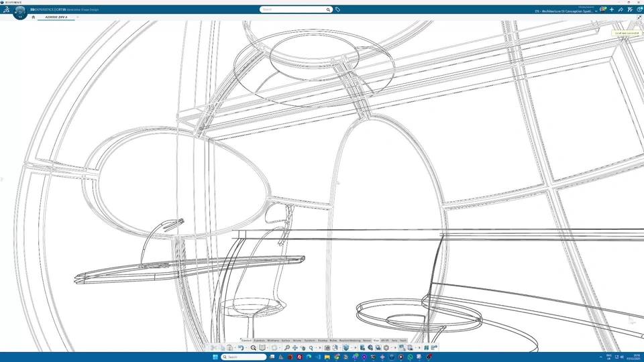Open the user profile avatar

click(x=602, y=9)
